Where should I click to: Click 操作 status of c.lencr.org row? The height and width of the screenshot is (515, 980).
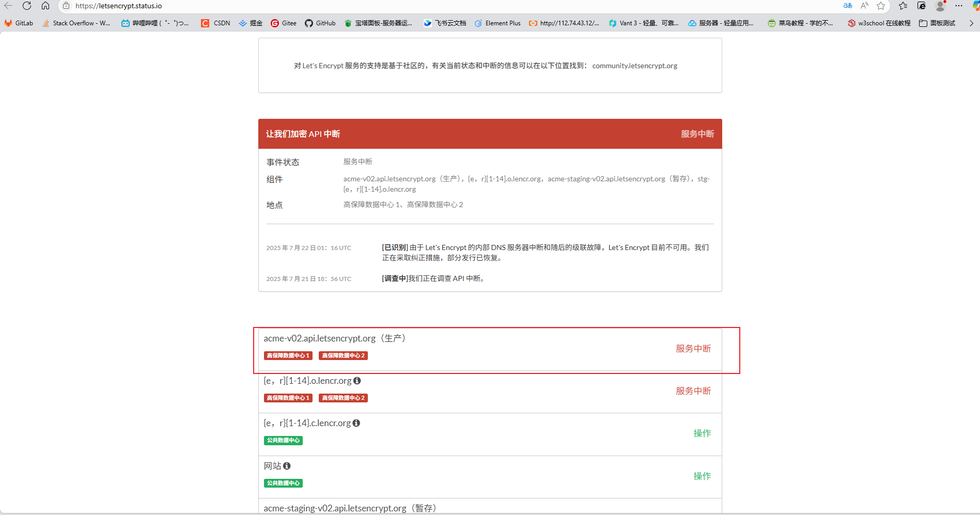(702, 433)
